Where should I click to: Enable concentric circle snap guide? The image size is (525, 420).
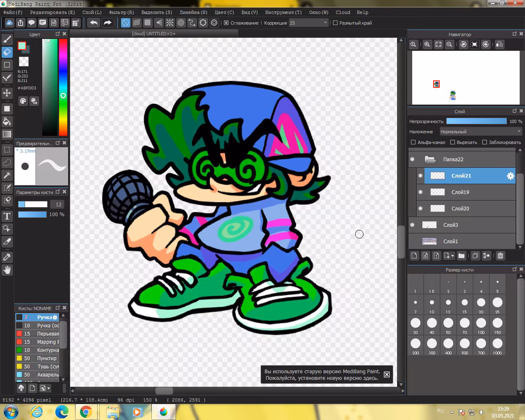click(181, 23)
